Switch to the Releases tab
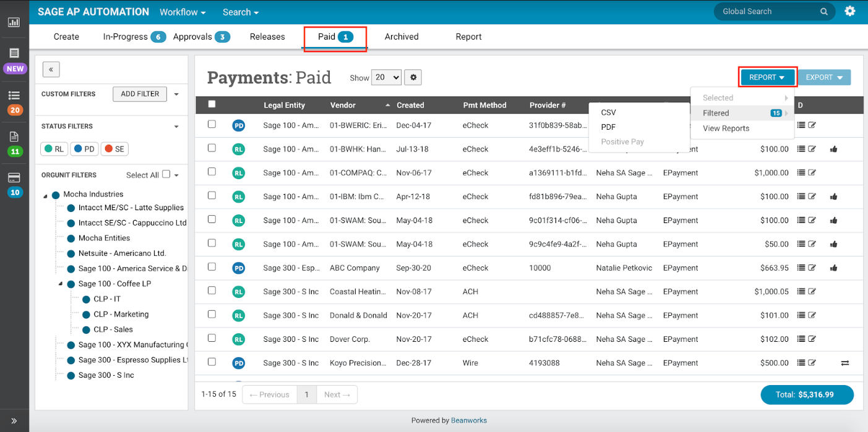 (267, 36)
